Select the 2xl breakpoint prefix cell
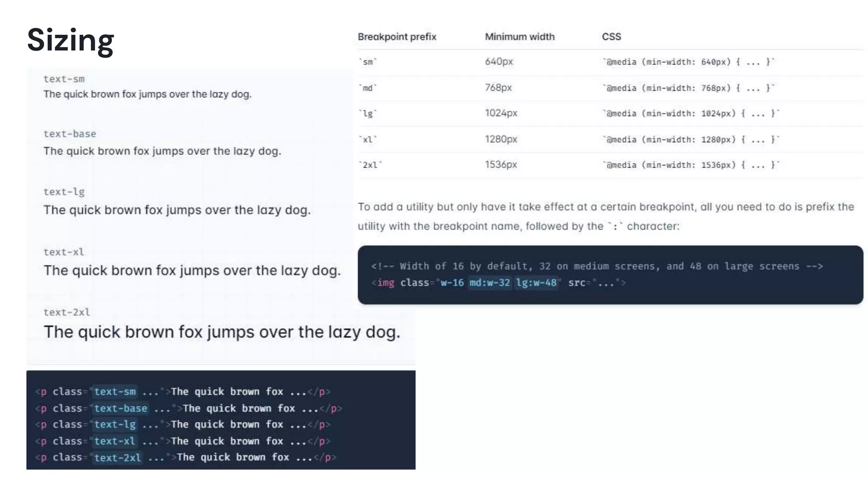This screenshot has width=868, height=488. tap(370, 165)
